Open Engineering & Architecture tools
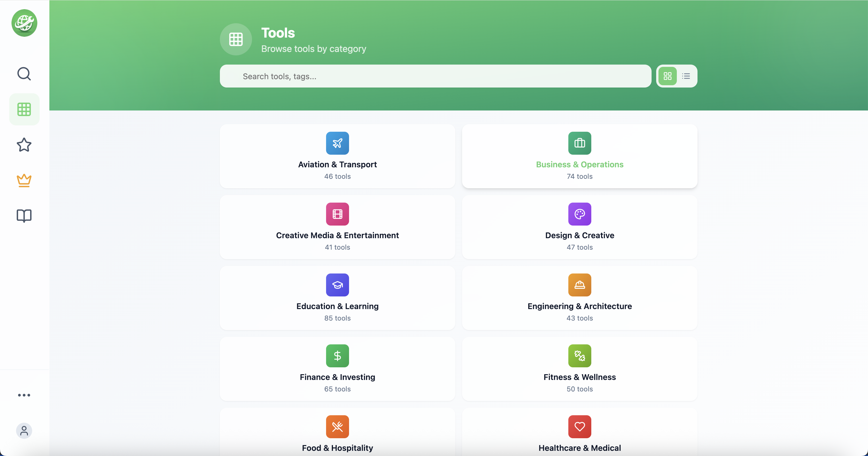The height and width of the screenshot is (456, 868). click(x=579, y=298)
